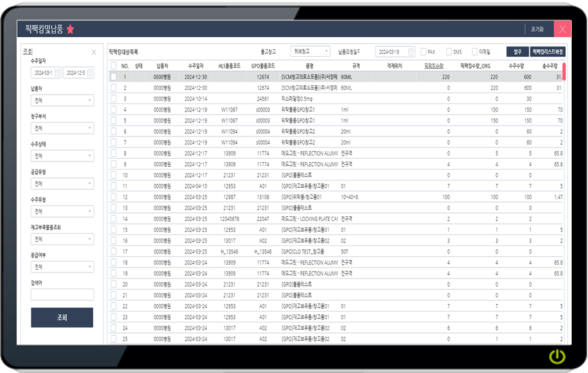Click the 2024-10-14 date cell
The height and width of the screenshot is (373, 588).
(196, 99)
